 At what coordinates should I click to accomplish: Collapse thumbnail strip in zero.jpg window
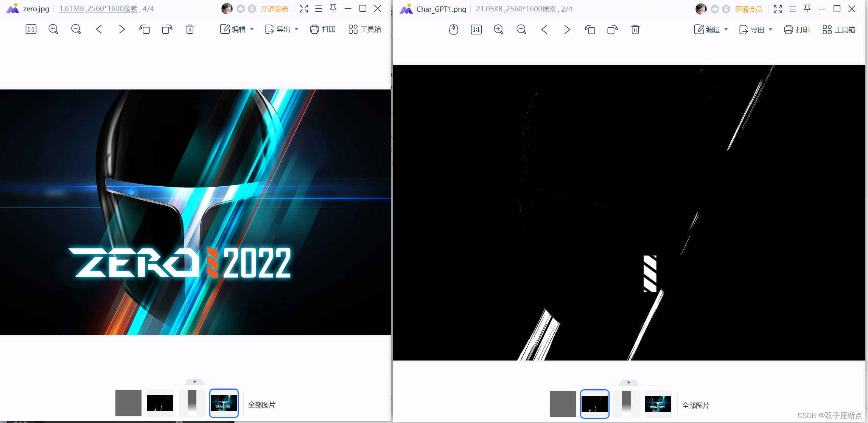point(195,382)
